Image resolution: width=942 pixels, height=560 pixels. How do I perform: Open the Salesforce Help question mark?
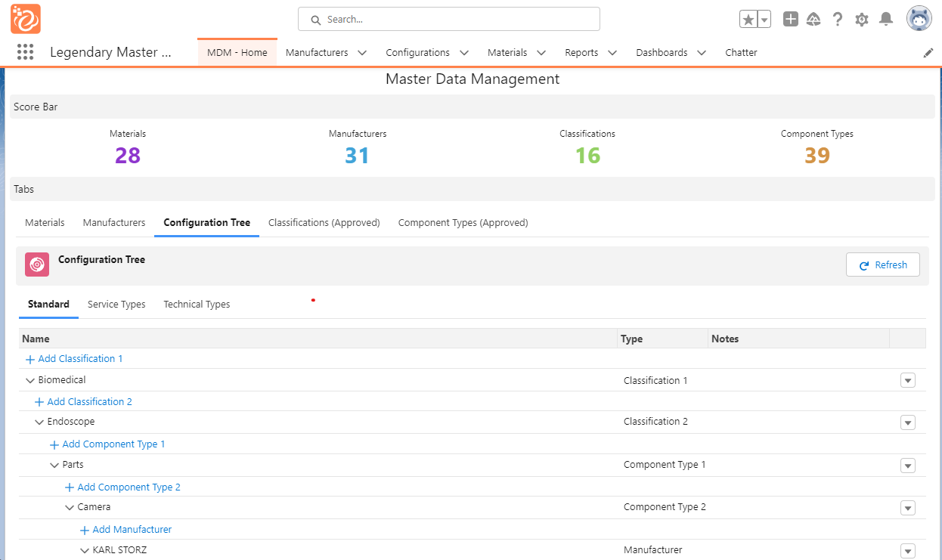coord(838,20)
